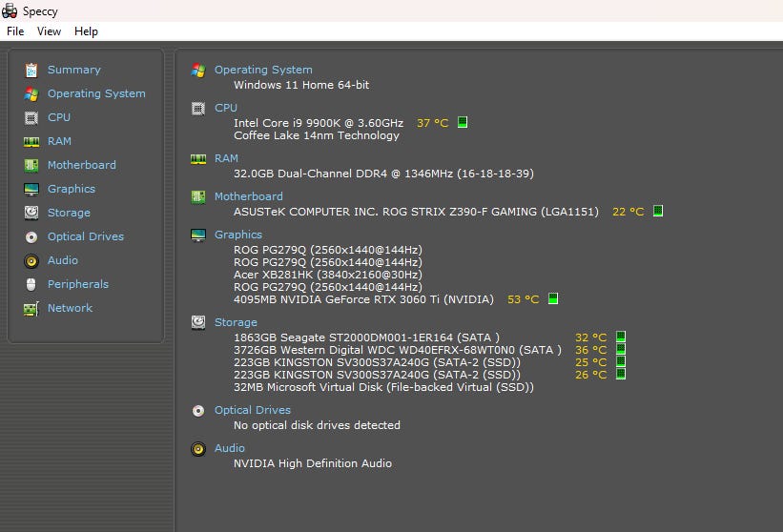The width and height of the screenshot is (783, 532).
Task: Click the Graphics monitor icon in summary pane
Action: (x=198, y=235)
